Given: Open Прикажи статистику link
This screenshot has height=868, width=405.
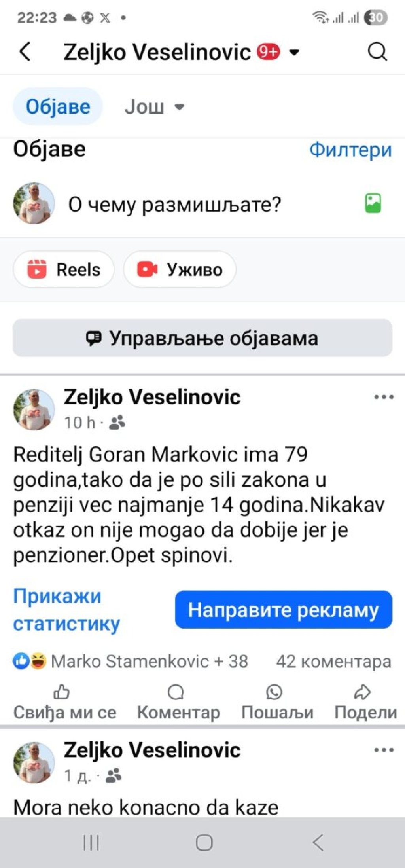Looking at the screenshot, I should [66, 610].
